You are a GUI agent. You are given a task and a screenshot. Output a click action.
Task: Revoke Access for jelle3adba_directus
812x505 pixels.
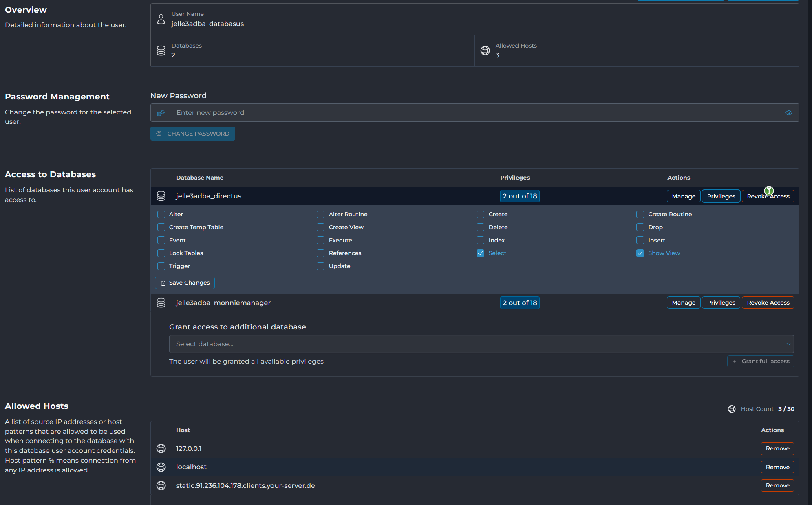pyautogui.click(x=768, y=196)
